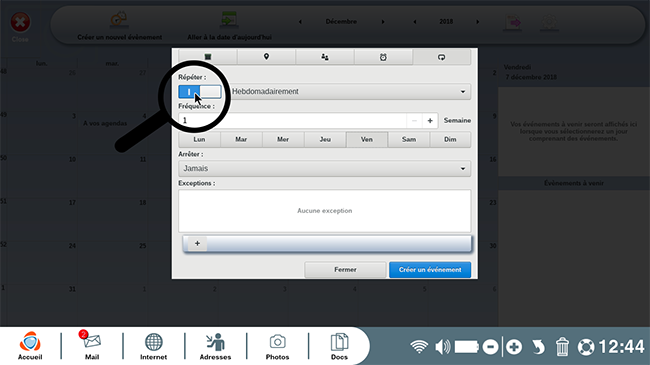Open the location tab with pin icon
Viewport: 650px width, 365px height.
click(x=266, y=57)
